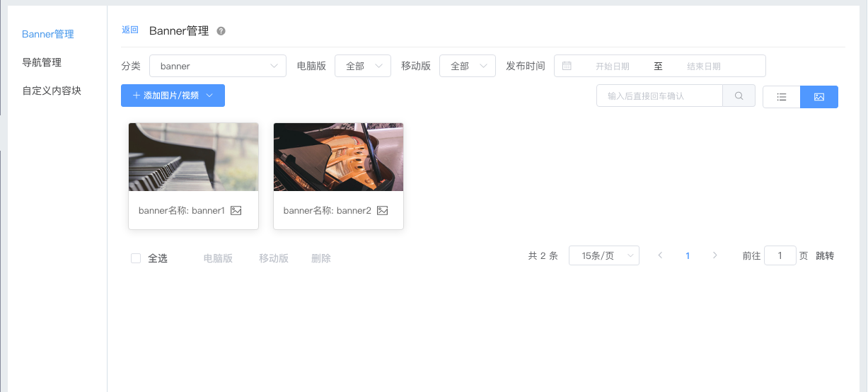Click the 共 2 条 total count text
Screen dimensions: 868x392
(543, 255)
